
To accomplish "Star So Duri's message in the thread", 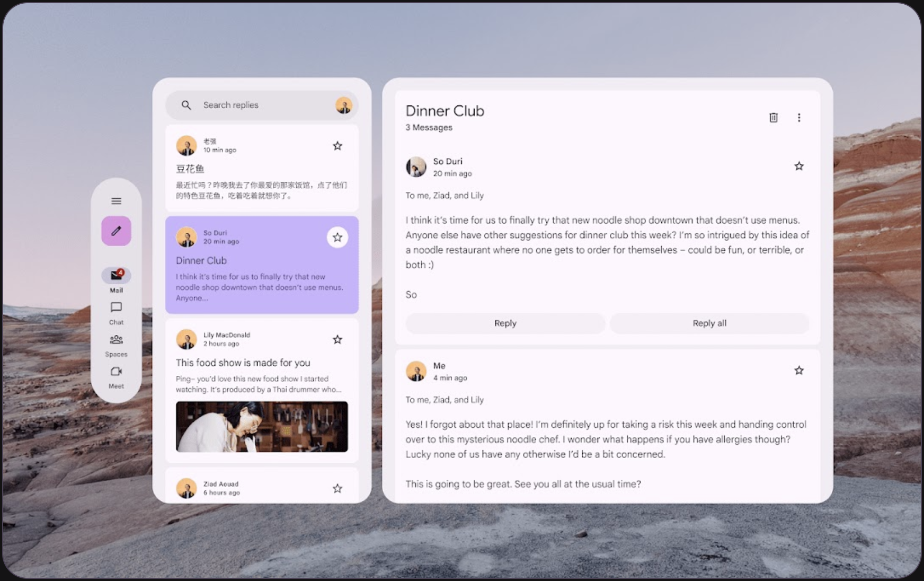I will click(798, 166).
